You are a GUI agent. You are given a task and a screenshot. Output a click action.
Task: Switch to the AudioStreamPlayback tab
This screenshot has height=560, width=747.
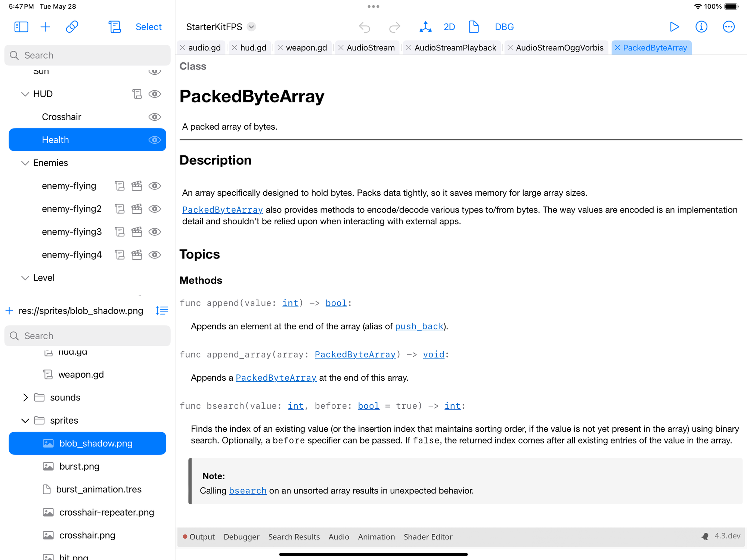click(x=455, y=48)
